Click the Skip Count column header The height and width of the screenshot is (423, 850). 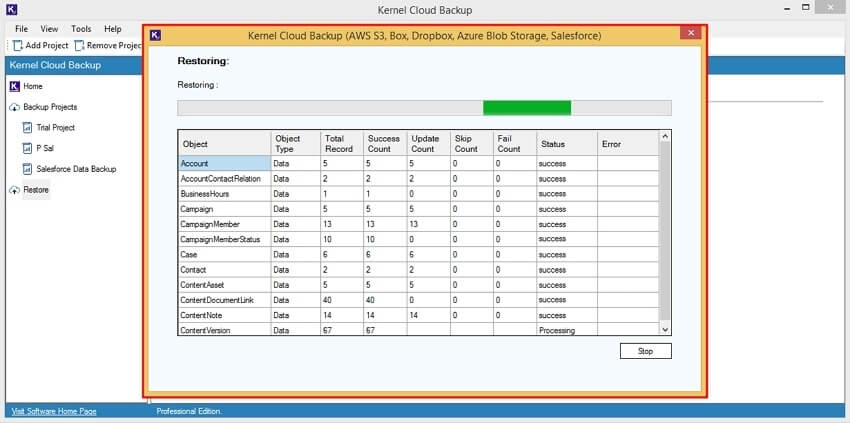[x=472, y=144]
